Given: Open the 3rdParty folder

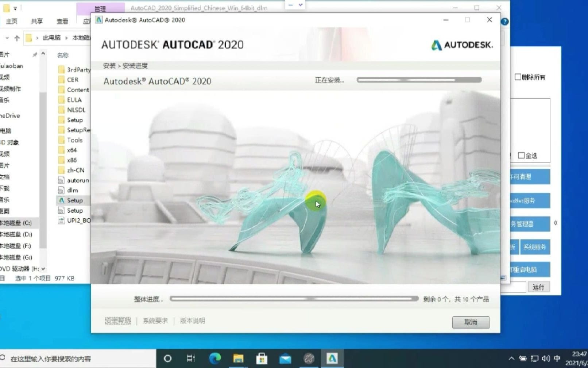Looking at the screenshot, I should tap(74, 69).
